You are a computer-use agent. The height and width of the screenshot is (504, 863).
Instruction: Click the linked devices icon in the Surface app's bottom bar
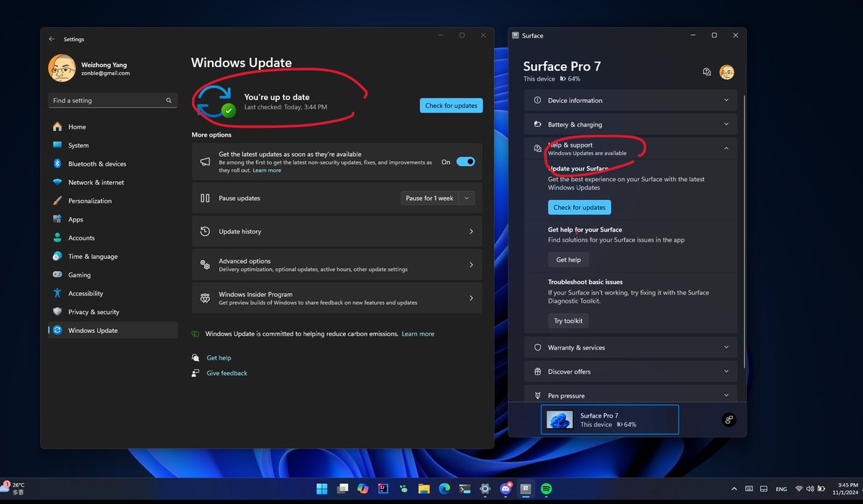[x=729, y=420]
